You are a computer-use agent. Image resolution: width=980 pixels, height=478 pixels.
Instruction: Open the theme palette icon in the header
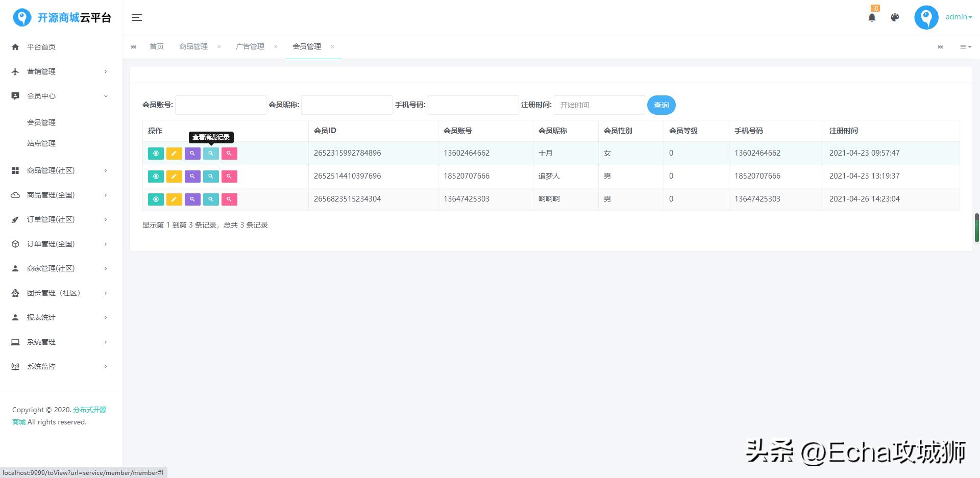[895, 17]
